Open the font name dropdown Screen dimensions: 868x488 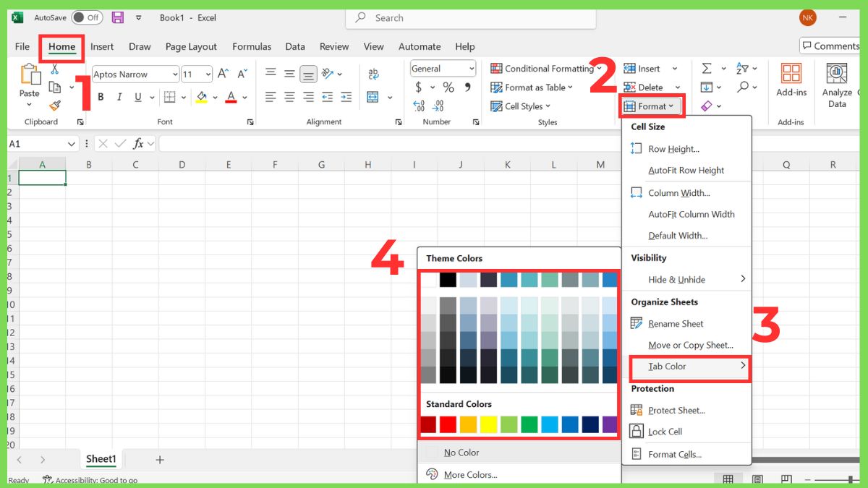(x=175, y=74)
